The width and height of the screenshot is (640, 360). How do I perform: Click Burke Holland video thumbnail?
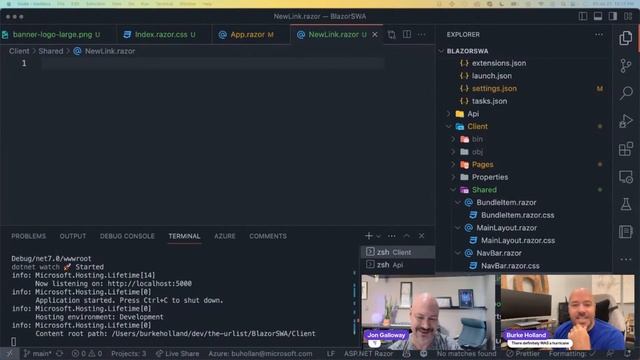click(x=567, y=312)
